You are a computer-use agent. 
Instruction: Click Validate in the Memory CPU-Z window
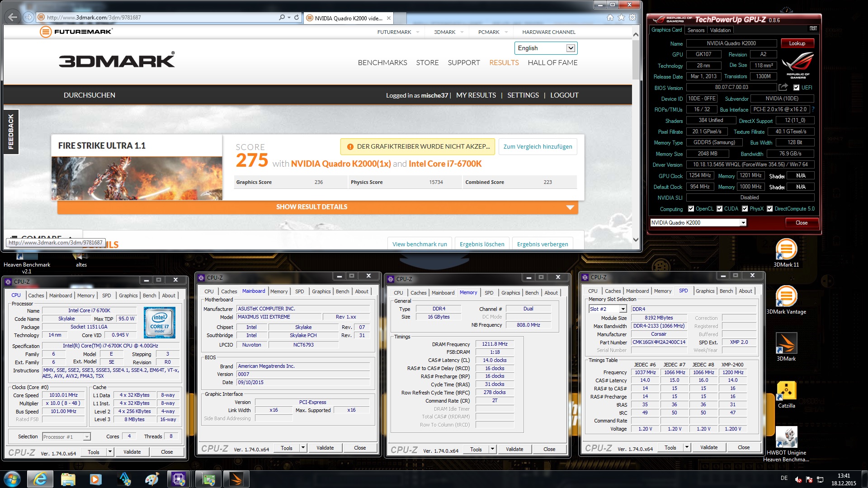click(514, 449)
